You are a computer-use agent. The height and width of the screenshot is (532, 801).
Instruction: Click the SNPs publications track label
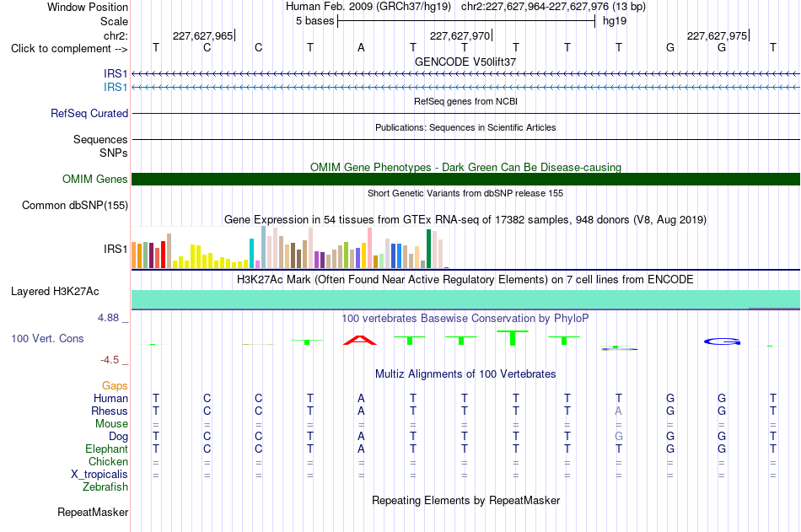(114, 153)
